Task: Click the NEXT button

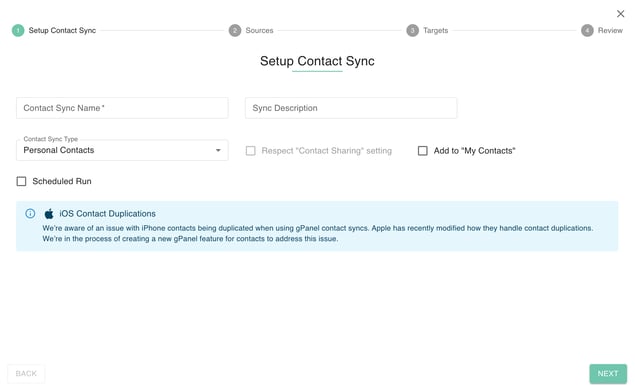Action: (x=607, y=373)
